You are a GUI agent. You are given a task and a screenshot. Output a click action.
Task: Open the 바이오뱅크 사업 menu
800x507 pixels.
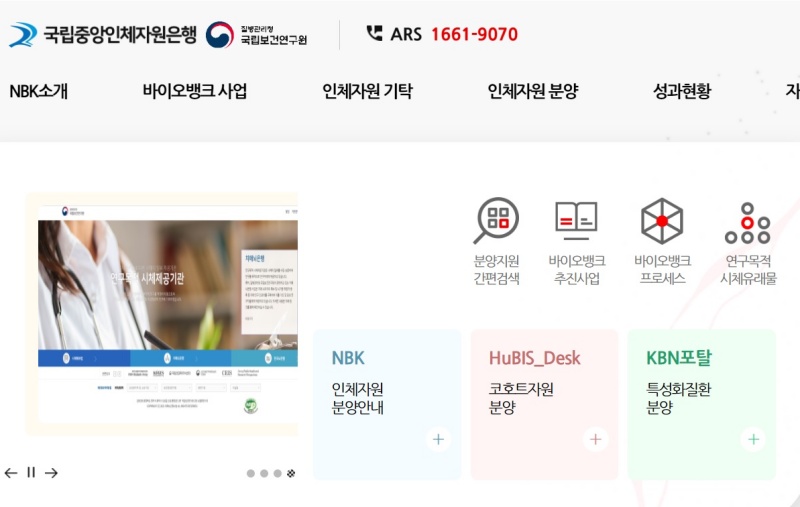coord(194,92)
